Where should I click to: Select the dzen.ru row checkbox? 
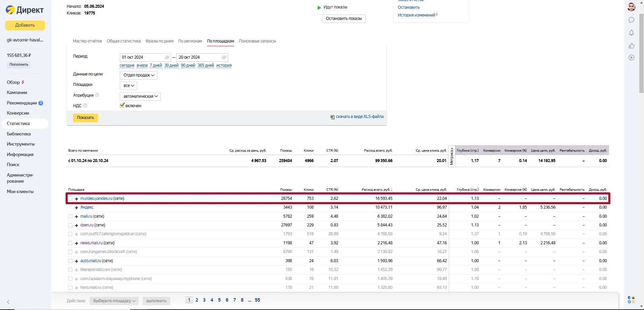pyautogui.click(x=70, y=225)
